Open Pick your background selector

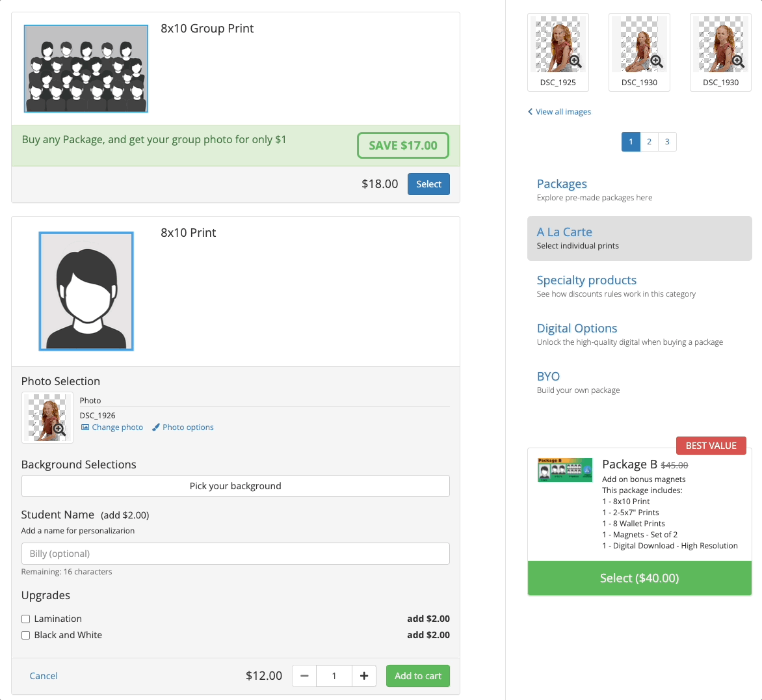tap(235, 486)
